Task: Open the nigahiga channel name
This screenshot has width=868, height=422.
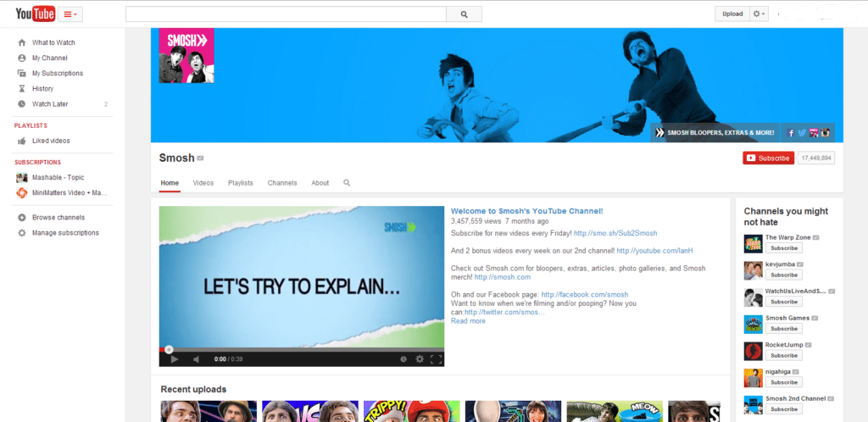Action: pos(778,372)
